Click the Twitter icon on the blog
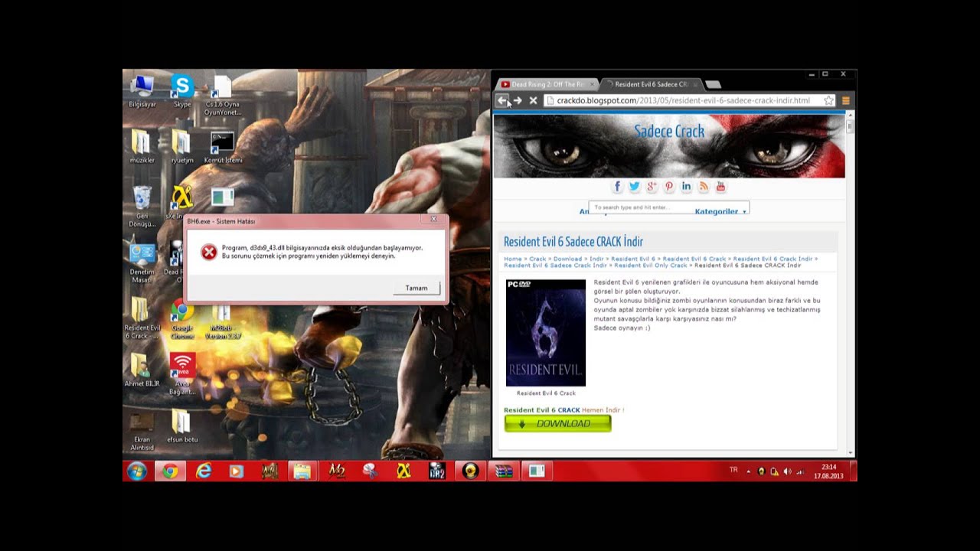Screen dimensions: 980x551 click(634, 187)
